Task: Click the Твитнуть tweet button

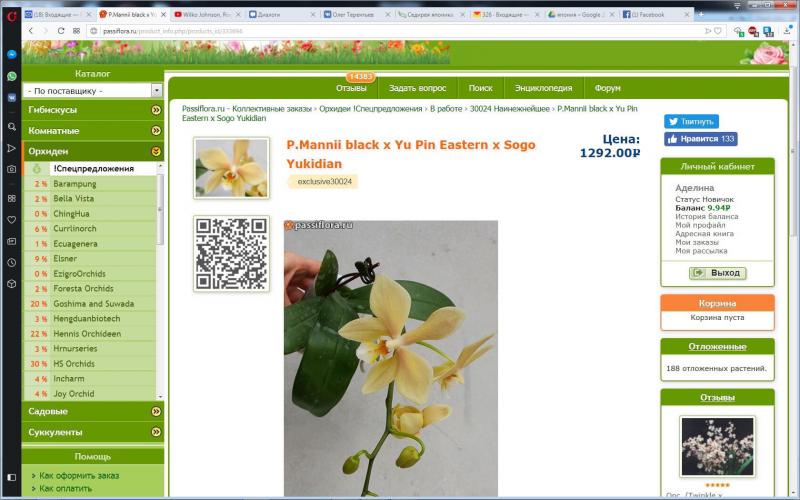Action: click(x=691, y=121)
